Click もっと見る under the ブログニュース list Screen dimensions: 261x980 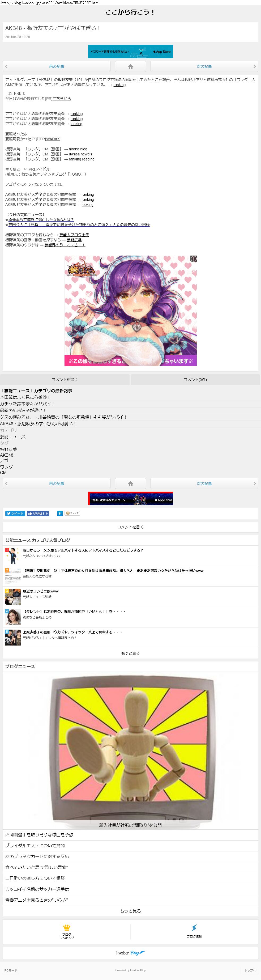click(131, 911)
